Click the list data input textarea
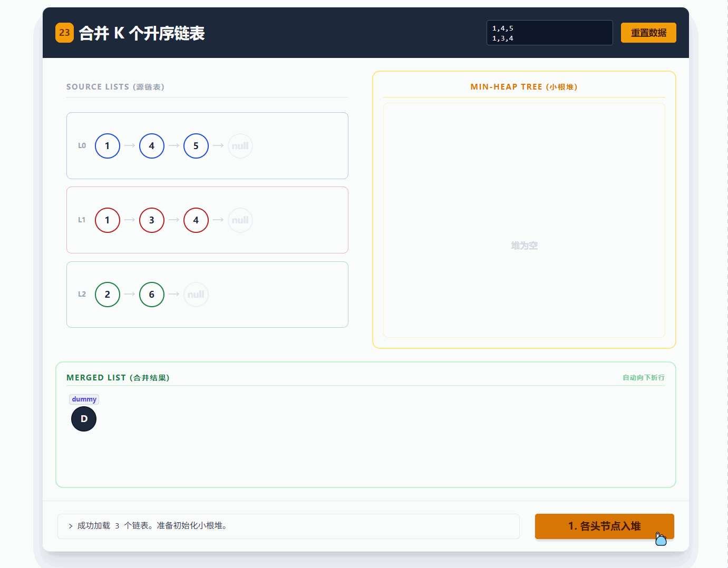This screenshot has width=728, height=568. pos(549,33)
